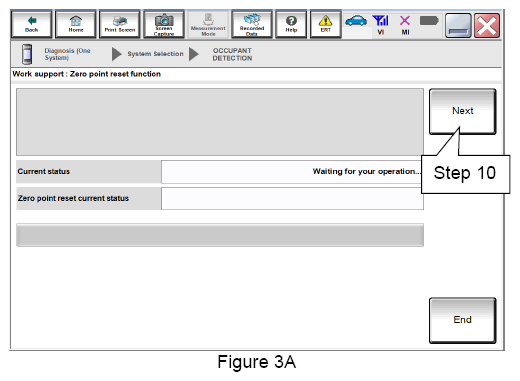This screenshot has width=520, height=381.
Task: Click the End button
Action: [x=462, y=320]
